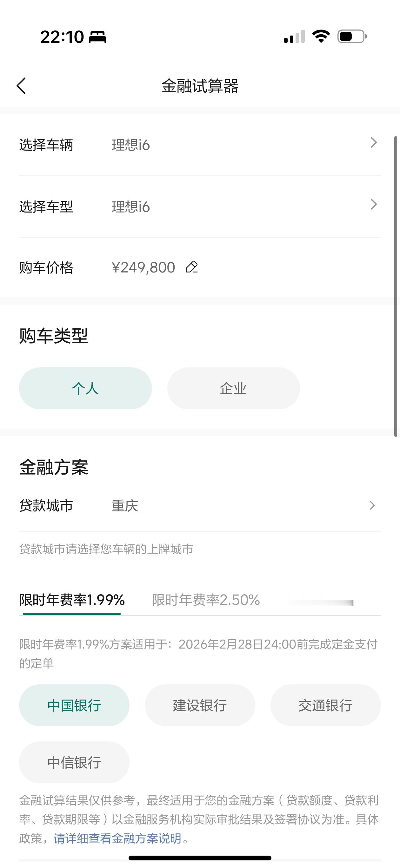Open 选择车型 row chevron
Screen dimensions: 400x868
(x=373, y=204)
